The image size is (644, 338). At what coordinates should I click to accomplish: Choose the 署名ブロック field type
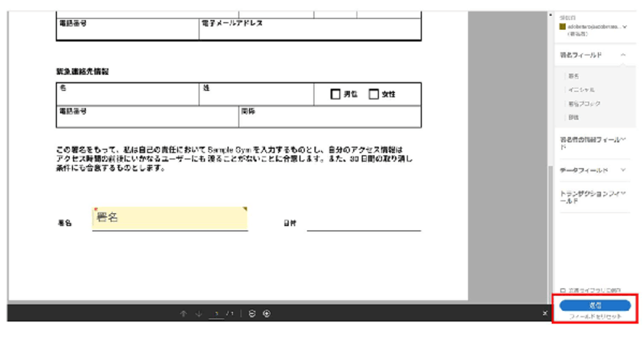point(584,104)
